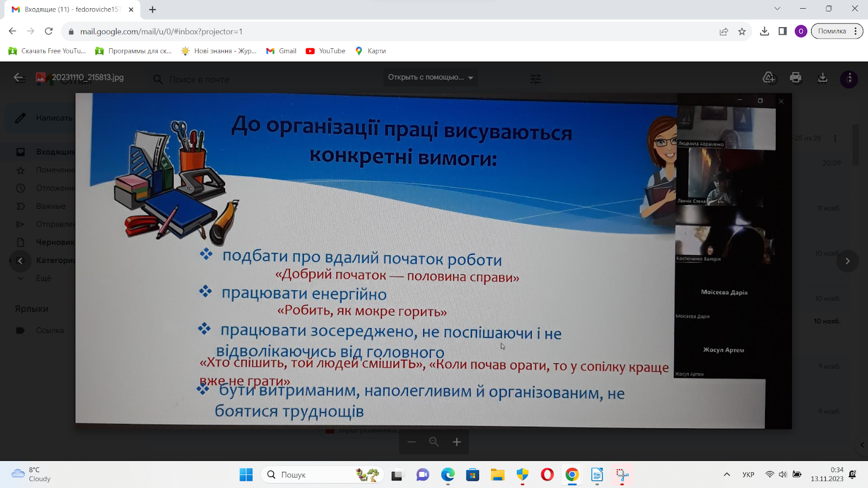Go to previous attachment with left arrow

(20, 261)
